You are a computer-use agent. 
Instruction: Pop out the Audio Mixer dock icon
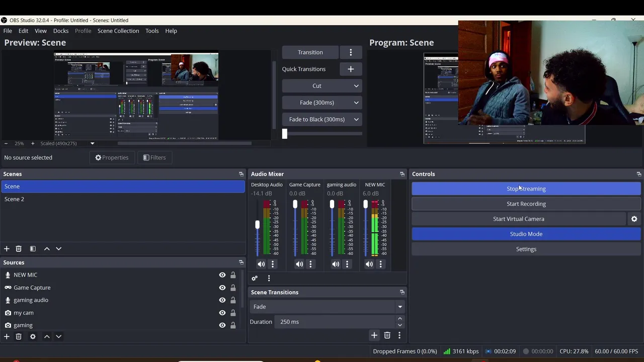(x=402, y=174)
